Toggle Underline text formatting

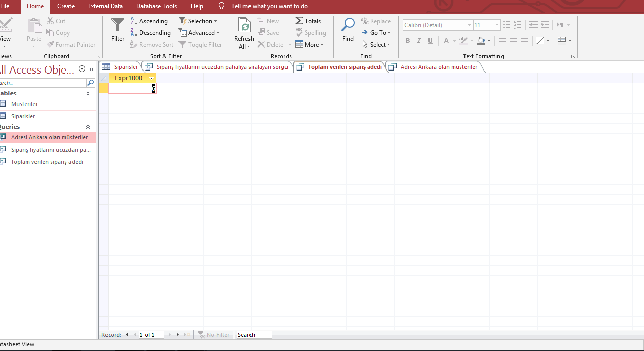(x=430, y=41)
